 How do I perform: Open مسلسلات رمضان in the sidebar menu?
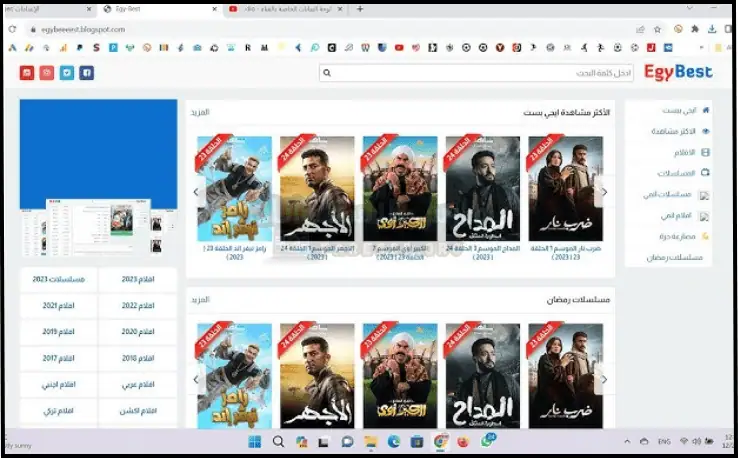670,257
